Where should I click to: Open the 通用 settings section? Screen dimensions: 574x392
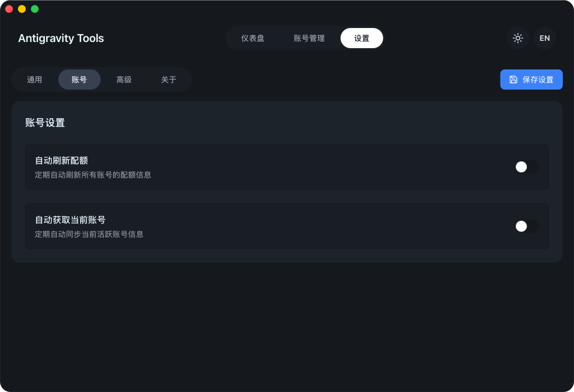pyautogui.click(x=34, y=80)
